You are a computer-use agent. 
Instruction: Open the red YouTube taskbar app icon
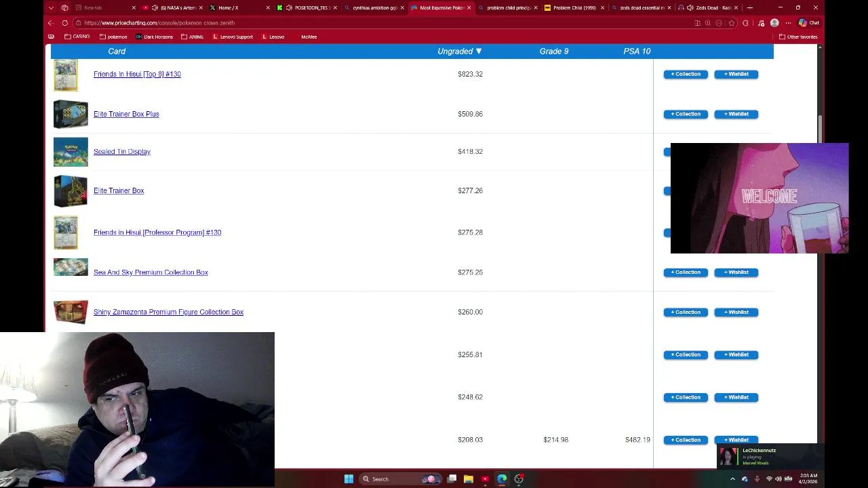coord(485,479)
